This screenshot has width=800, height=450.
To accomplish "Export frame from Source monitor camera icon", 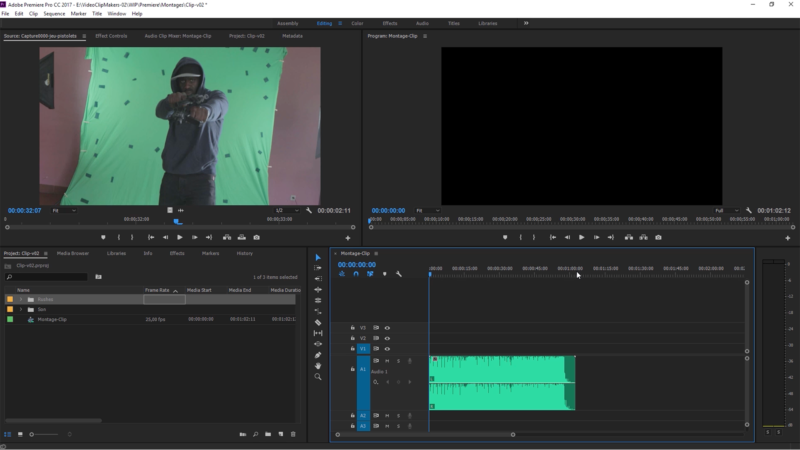I will coord(257,237).
